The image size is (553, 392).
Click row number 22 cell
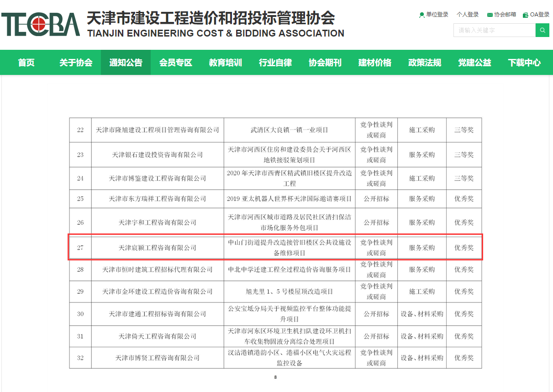80,130
